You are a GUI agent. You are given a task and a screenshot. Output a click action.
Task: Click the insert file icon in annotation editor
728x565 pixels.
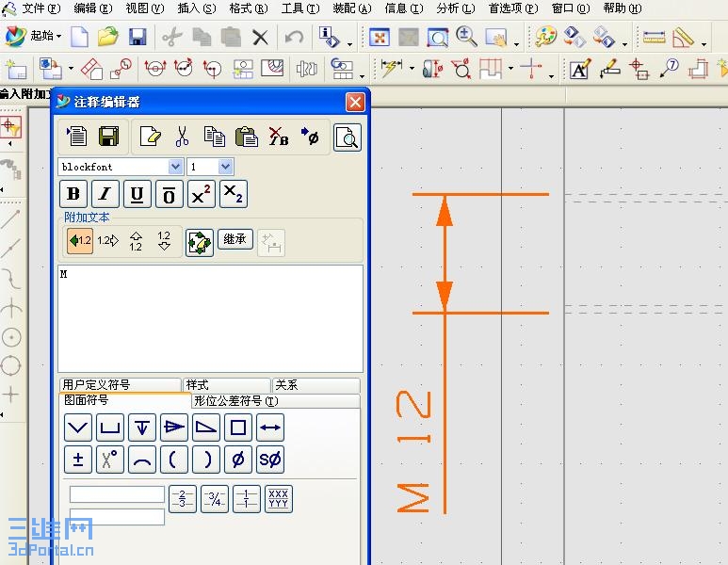coord(76,137)
